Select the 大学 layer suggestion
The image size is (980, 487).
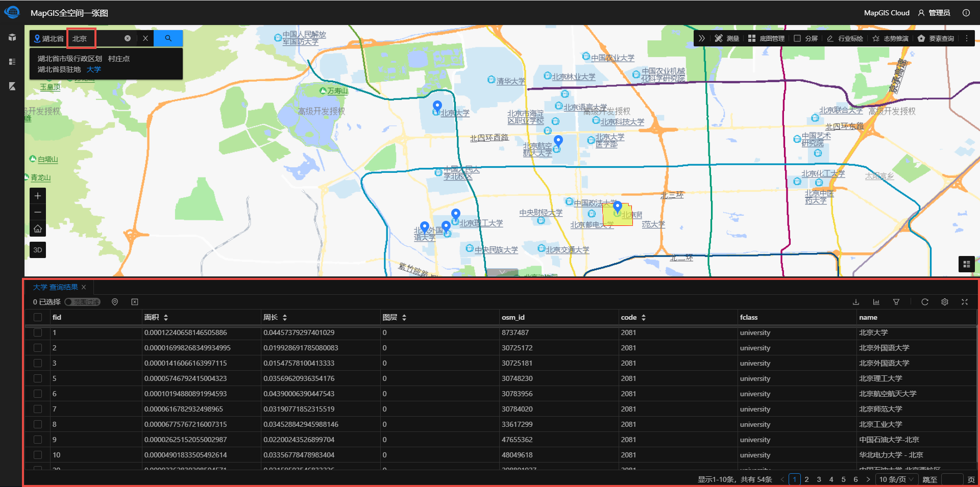tap(94, 69)
